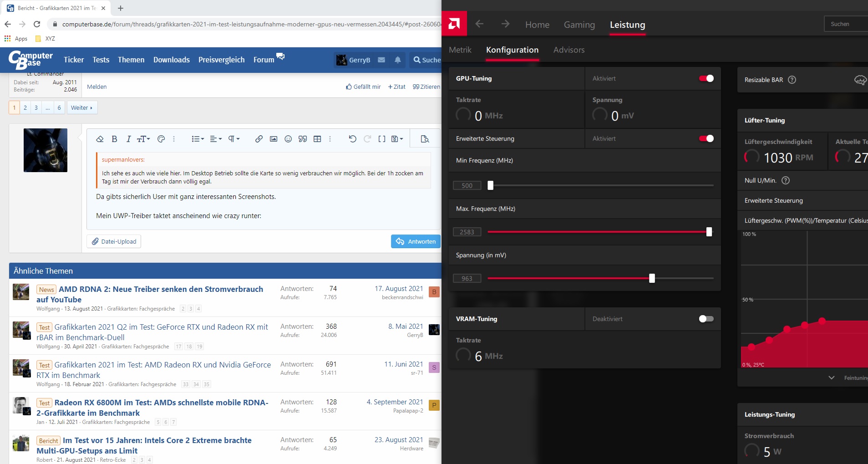Click the Spannung (in mV) slider handle

click(652, 278)
